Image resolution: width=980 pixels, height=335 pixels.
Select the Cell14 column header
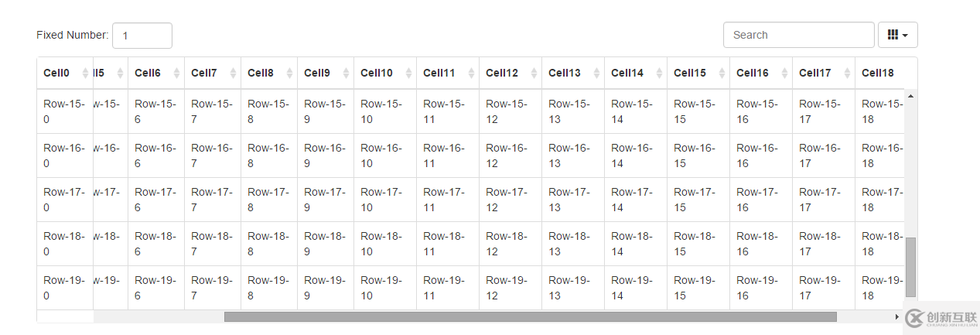[636, 73]
